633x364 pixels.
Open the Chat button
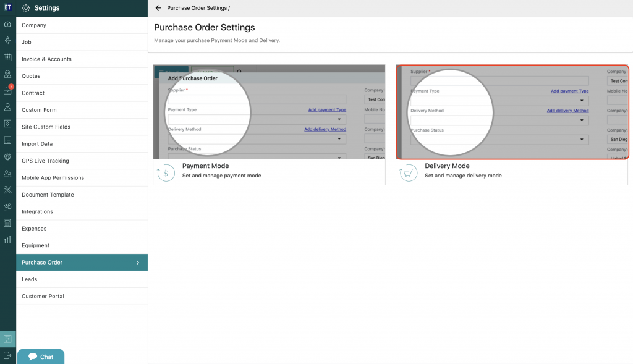41,357
